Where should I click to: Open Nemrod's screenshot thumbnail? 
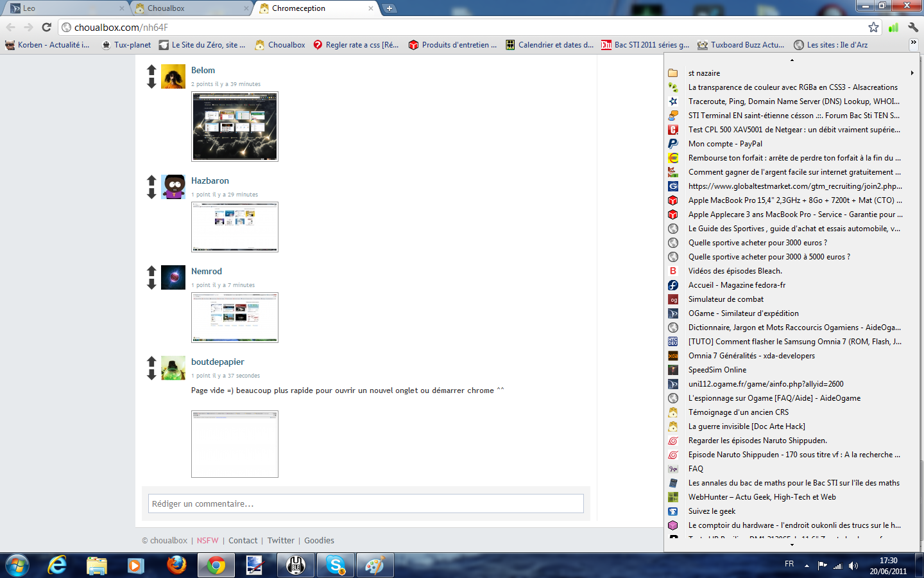235,317
